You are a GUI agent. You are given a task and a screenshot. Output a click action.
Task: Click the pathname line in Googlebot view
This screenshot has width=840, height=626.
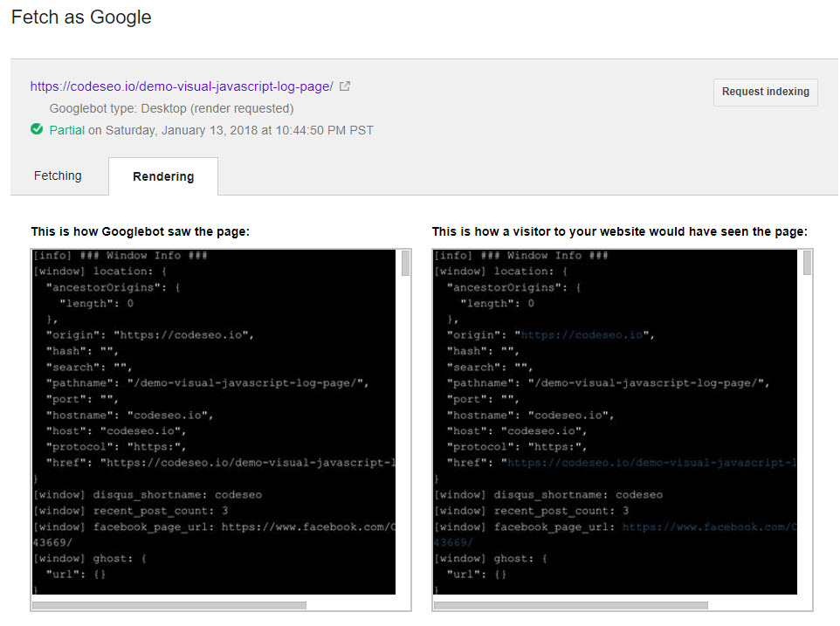tap(207, 383)
